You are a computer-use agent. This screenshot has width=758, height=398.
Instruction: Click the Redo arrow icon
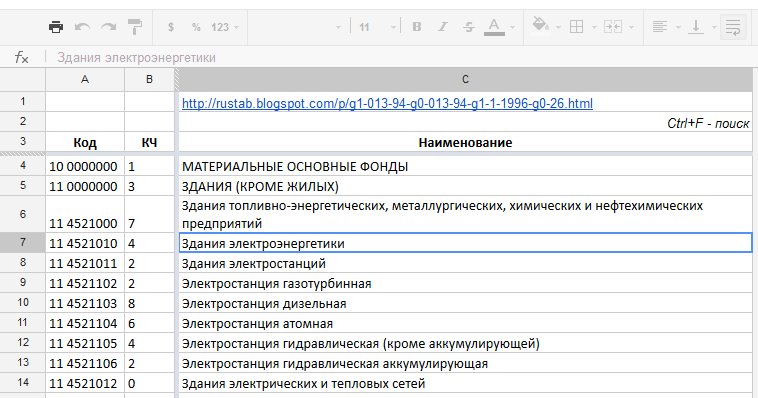click(x=108, y=27)
